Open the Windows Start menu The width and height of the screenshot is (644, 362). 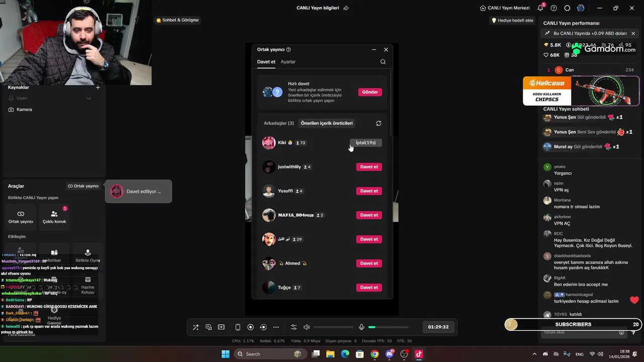tap(225, 354)
